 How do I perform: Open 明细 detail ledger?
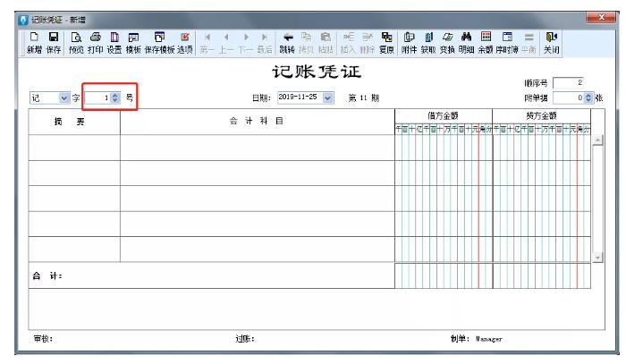click(466, 43)
